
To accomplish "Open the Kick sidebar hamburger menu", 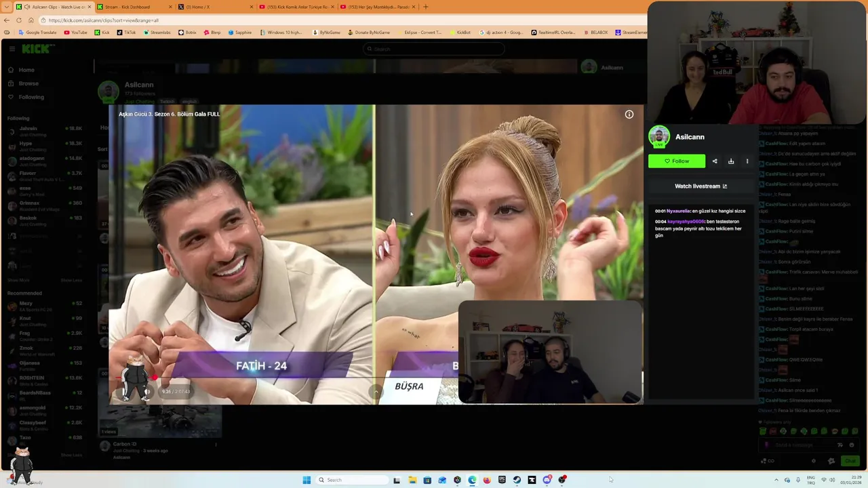I will pyautogui.click(x=12, y=49).
